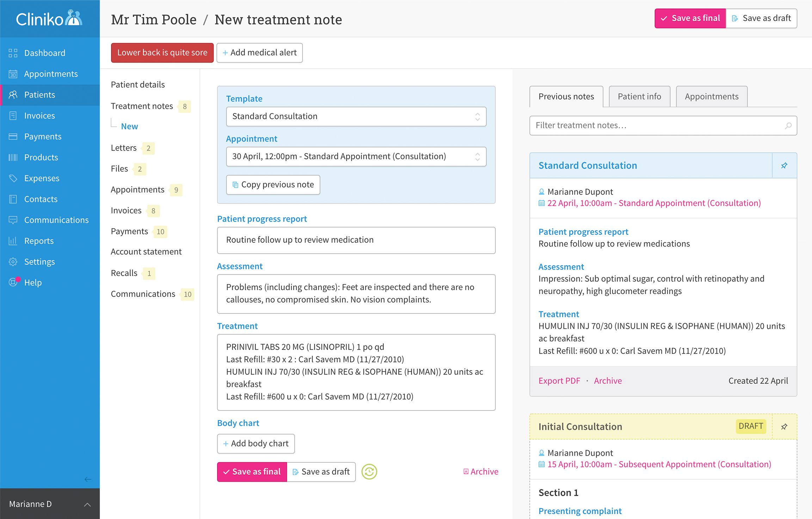Click Add body chart button
812x519 pixels.
(x=256, y=444)
